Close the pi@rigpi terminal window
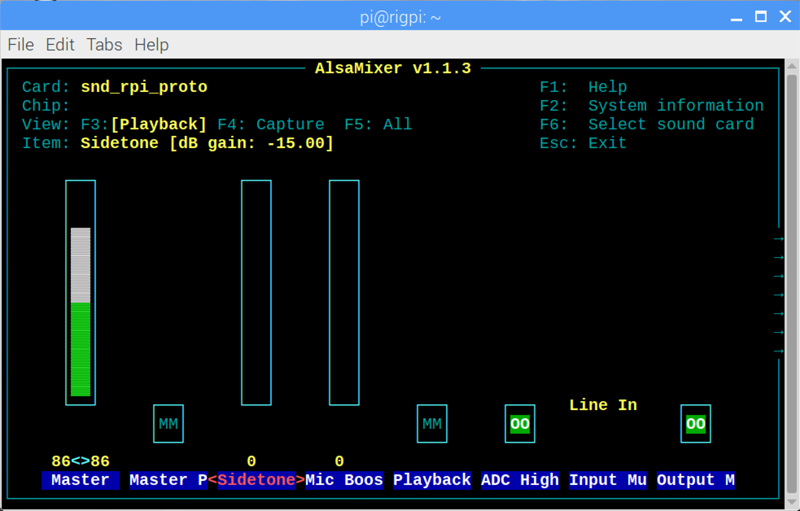The height and width of the screenshot is (511, 800). tap(785, 17)
